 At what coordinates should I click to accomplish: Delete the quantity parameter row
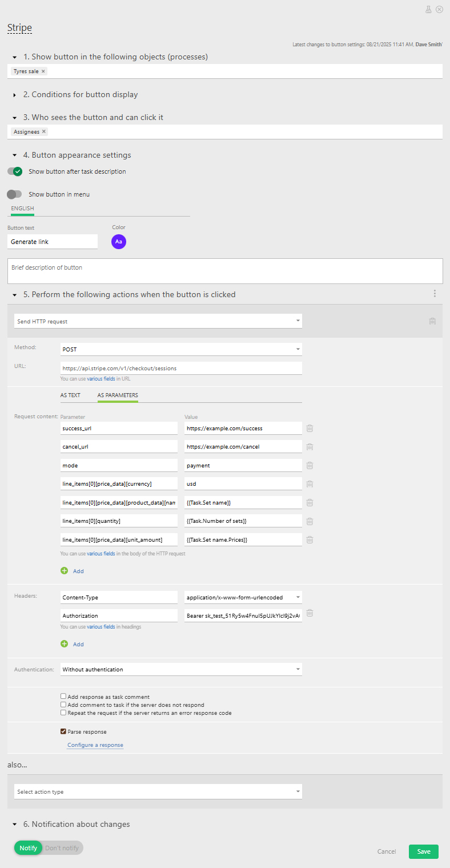[x=310, y=521]
